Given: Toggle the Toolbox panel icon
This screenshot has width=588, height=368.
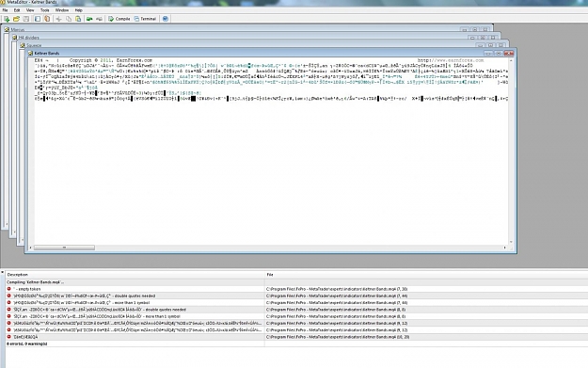Looking at the screenshot, I should [47, 19].
